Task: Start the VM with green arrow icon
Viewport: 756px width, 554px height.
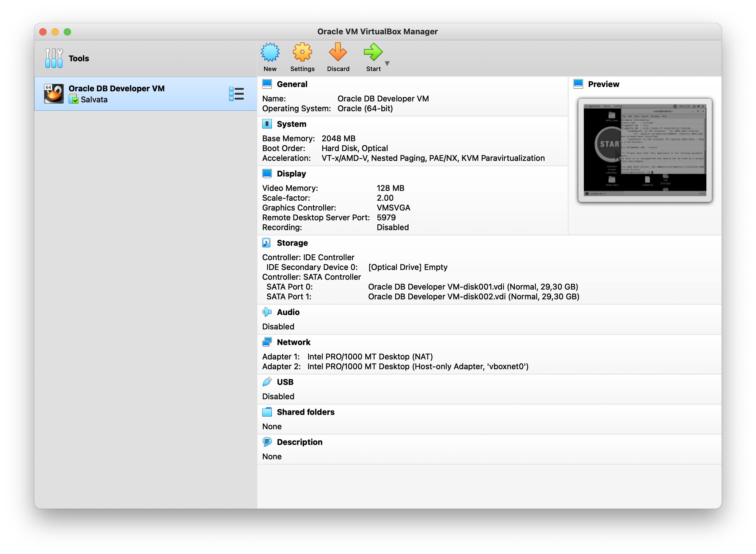Action: point(373,52)
